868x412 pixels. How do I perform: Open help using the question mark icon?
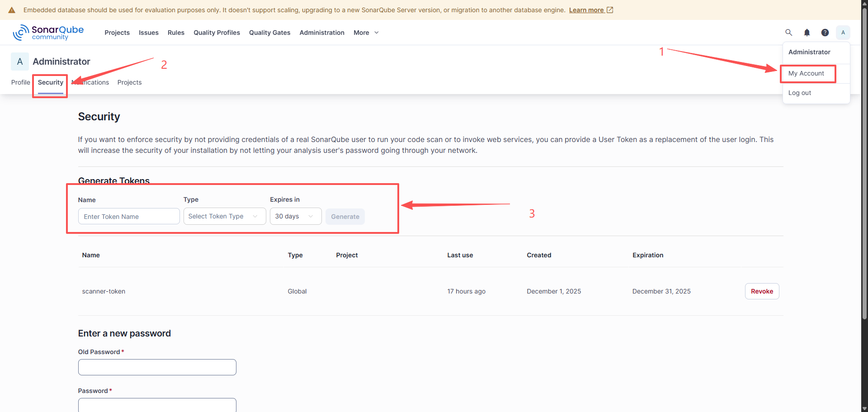tap(825, 32)
